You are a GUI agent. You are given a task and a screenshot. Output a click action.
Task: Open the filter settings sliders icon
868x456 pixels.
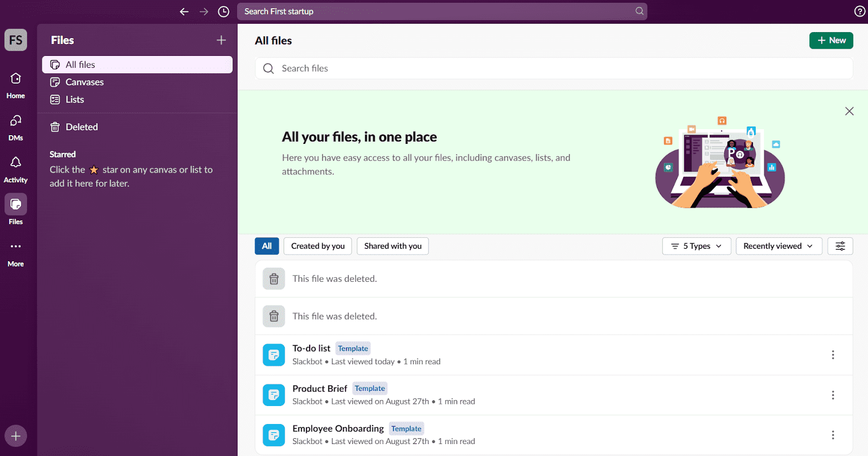(840, 246)
